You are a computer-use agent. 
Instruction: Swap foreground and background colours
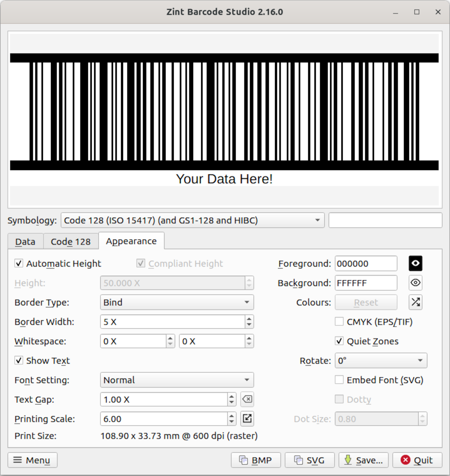coord(415,302)
